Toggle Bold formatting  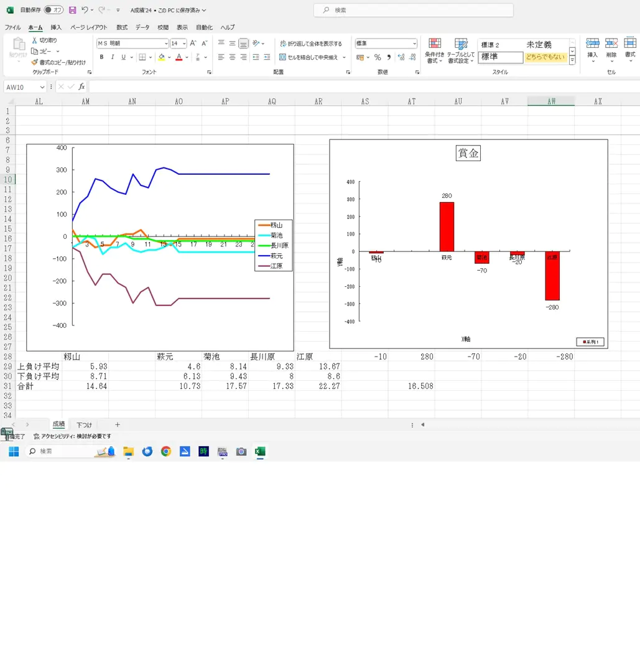pyautogui.click(x=101, y=57)
